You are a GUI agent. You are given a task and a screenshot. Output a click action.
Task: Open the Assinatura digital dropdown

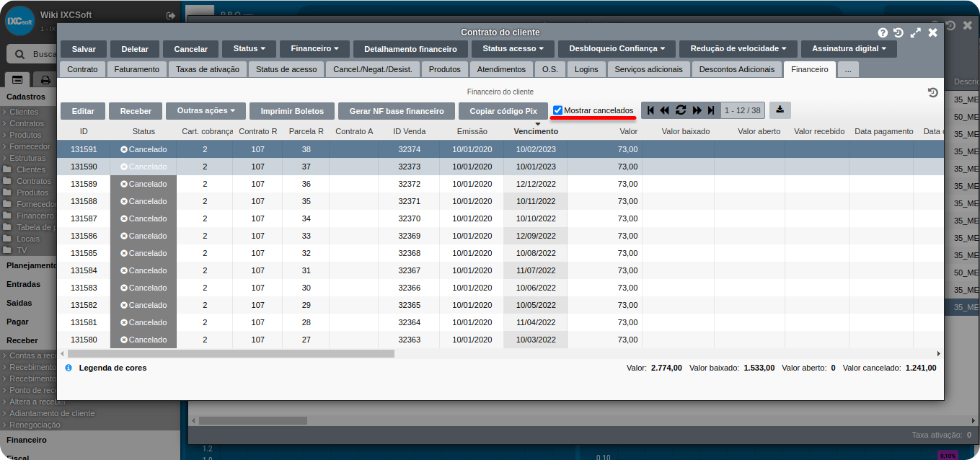[849, 49]
